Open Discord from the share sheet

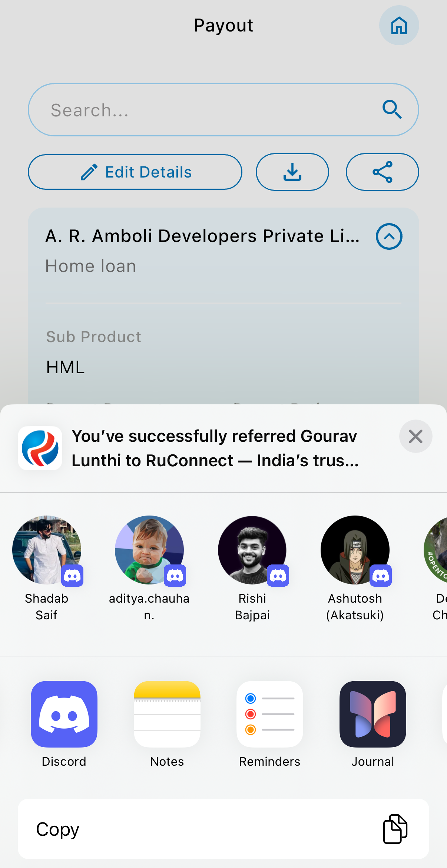(64, 714)
